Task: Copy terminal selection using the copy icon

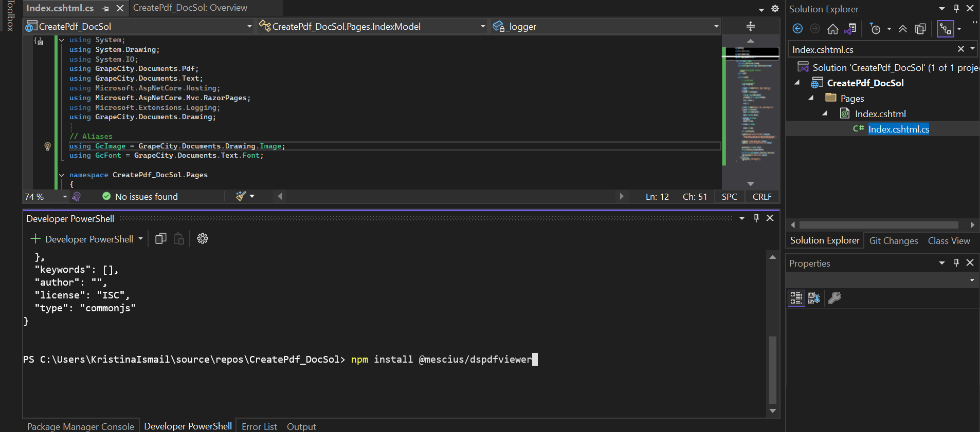Action: [x=161, y=238]
